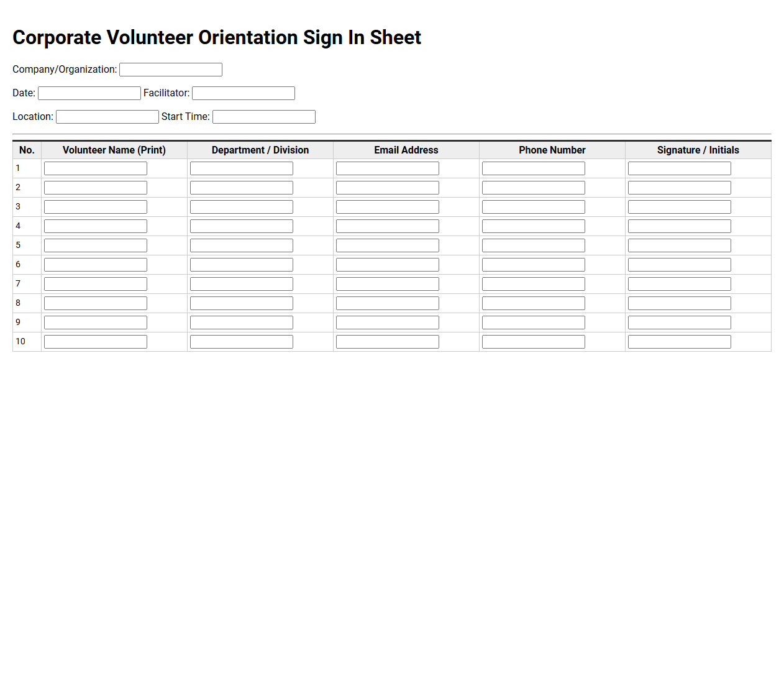784x696 pixels.
Task: Focus Volunteer Name field in row 3
Action: [x=96, y=207]
